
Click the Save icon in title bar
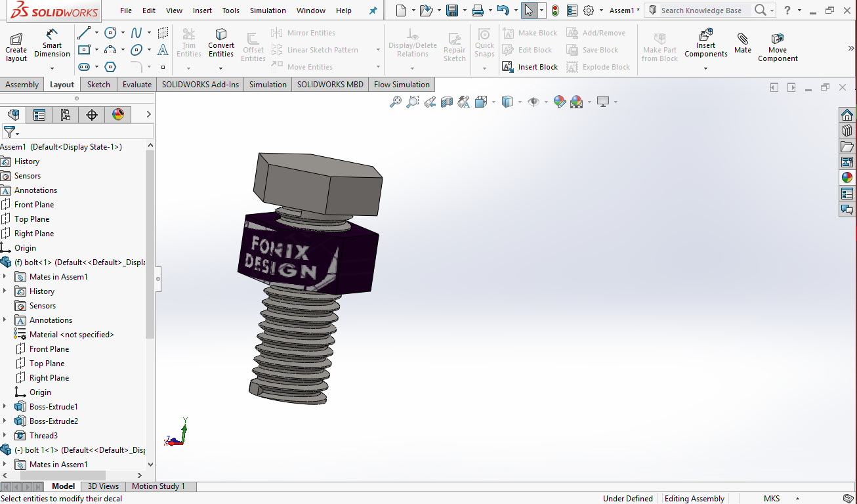(x=451, y=10)
